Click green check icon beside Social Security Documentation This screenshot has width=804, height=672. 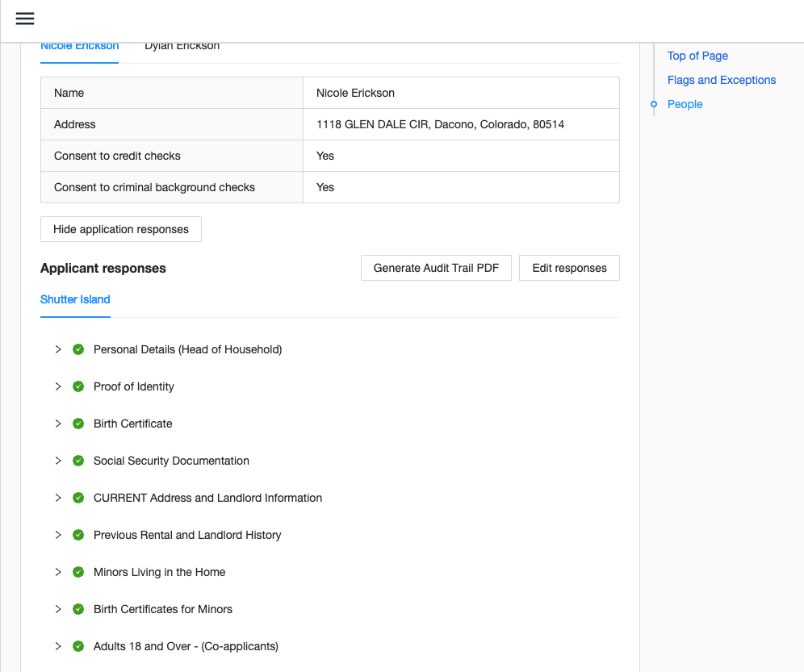tap(78, 461)
